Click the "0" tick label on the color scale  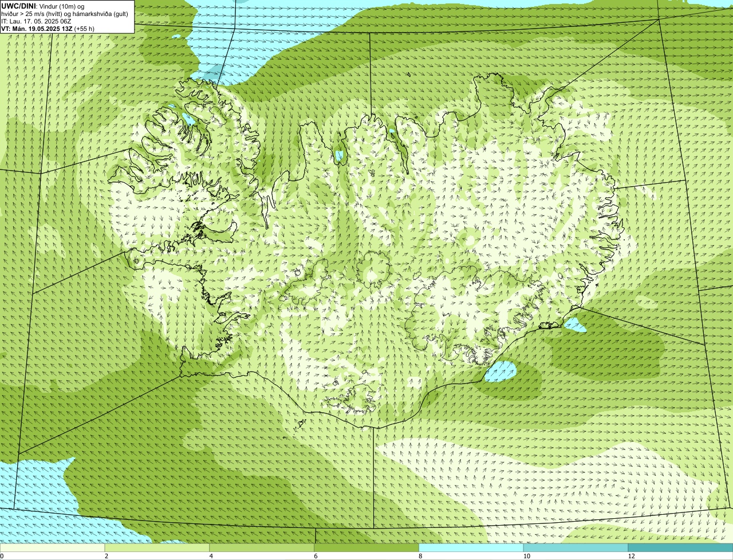click(x=2, y=556)
